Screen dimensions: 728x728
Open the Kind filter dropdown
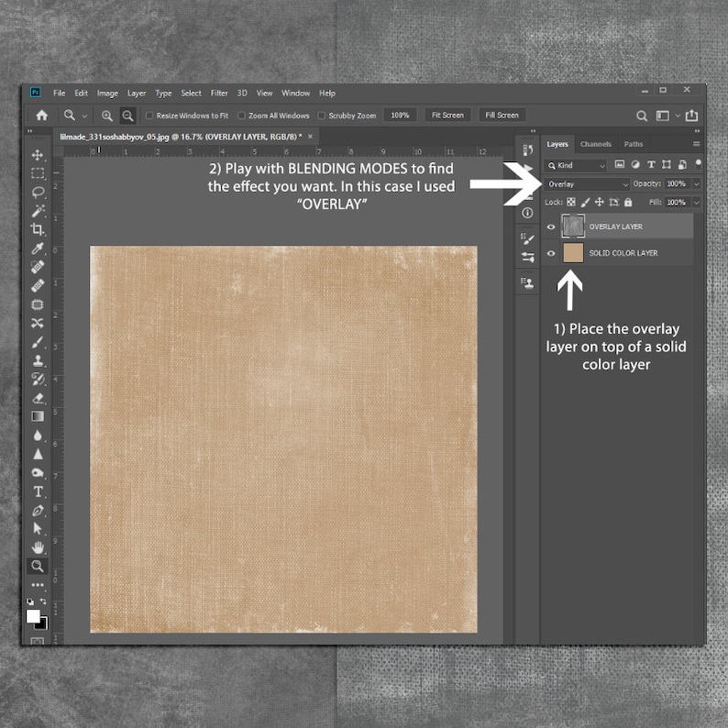(576, 165)
